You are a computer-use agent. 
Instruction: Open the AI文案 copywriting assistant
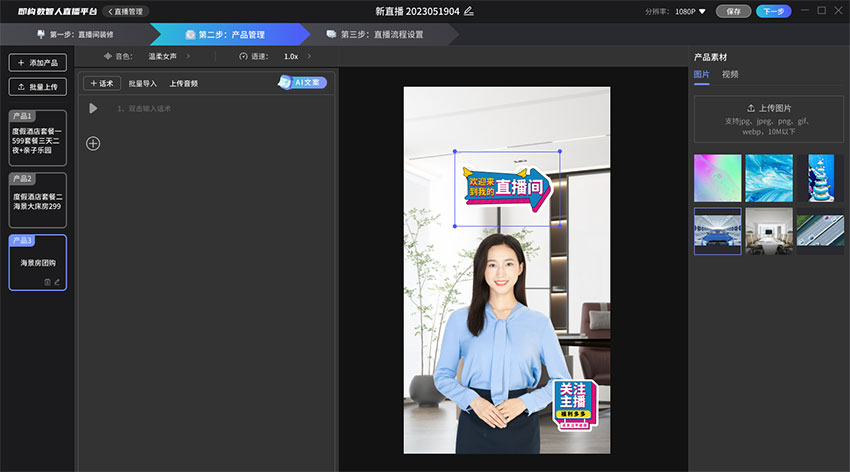(302, 83)
